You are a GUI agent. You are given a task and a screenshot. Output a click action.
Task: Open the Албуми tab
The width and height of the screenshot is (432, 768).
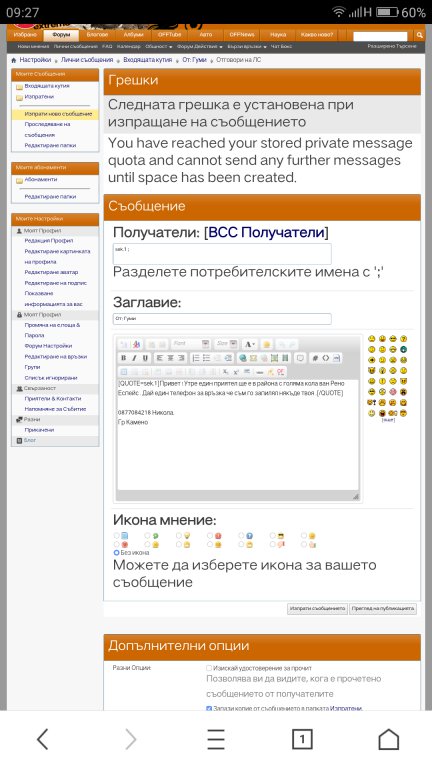point(133,35)
